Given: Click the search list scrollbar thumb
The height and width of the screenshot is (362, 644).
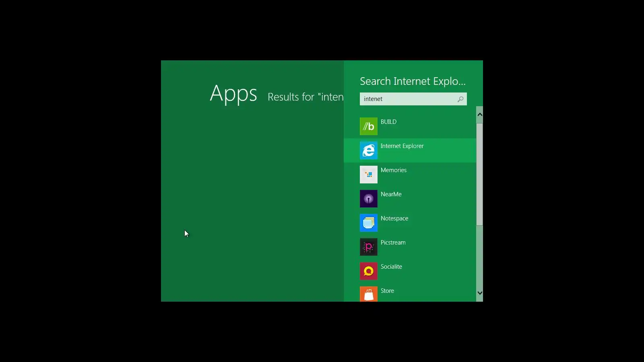Looking at the screenshot, I should pyautogui.click(x=479, y=174).
